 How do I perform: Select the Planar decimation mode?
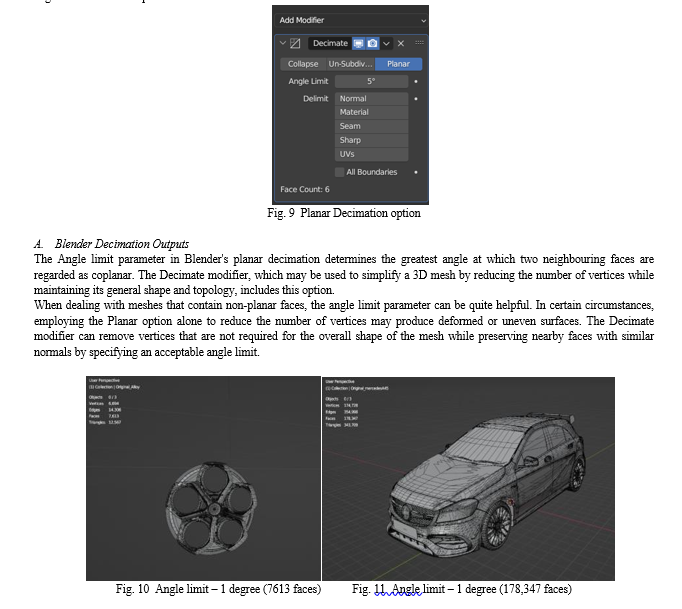pos(398,64)
